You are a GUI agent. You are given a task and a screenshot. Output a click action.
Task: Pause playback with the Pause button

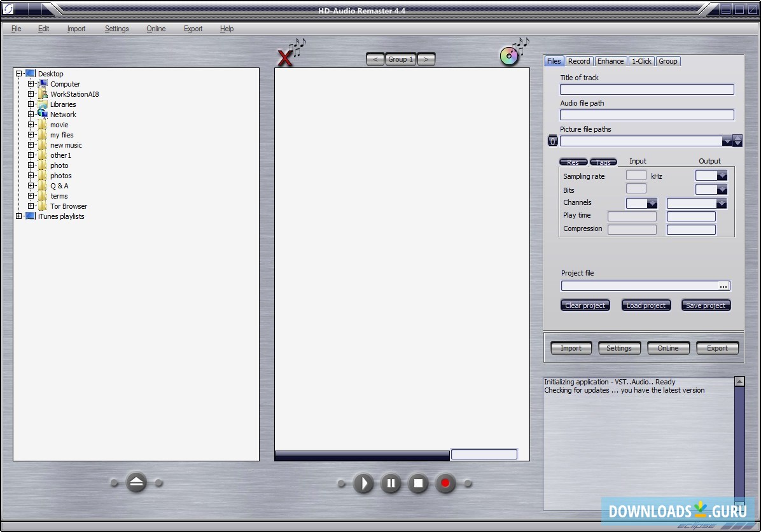(x=391, y=484)
